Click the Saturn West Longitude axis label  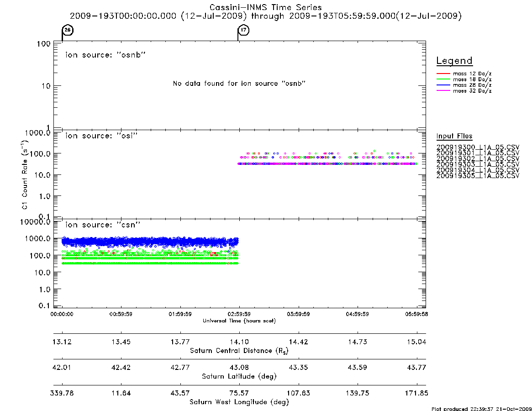pyautogui.click(x=239, y=402)
